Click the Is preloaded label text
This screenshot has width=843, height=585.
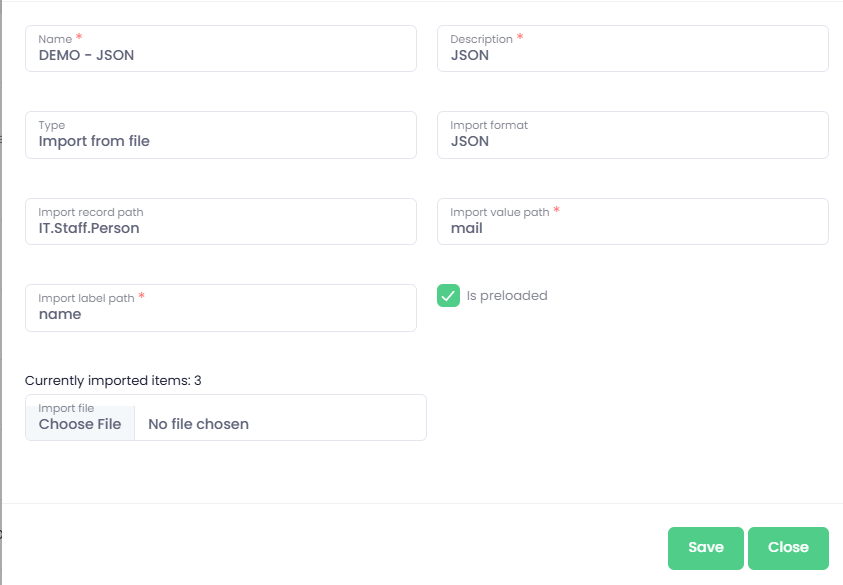tap(507, 296)
